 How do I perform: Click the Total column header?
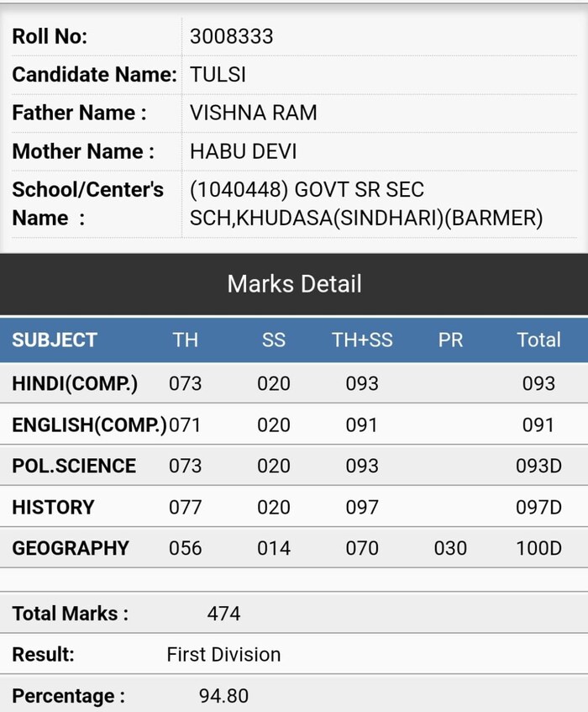[538, 340]
